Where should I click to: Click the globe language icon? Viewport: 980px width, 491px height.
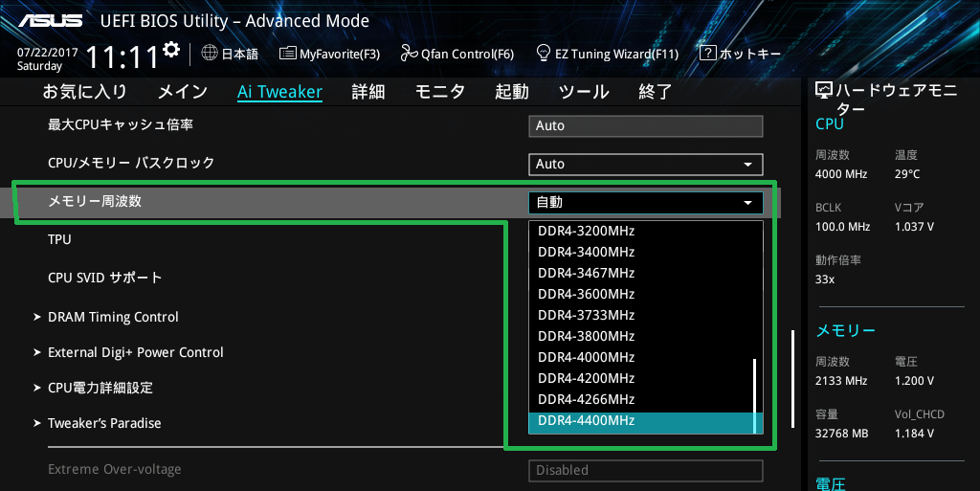pos(210,53)
